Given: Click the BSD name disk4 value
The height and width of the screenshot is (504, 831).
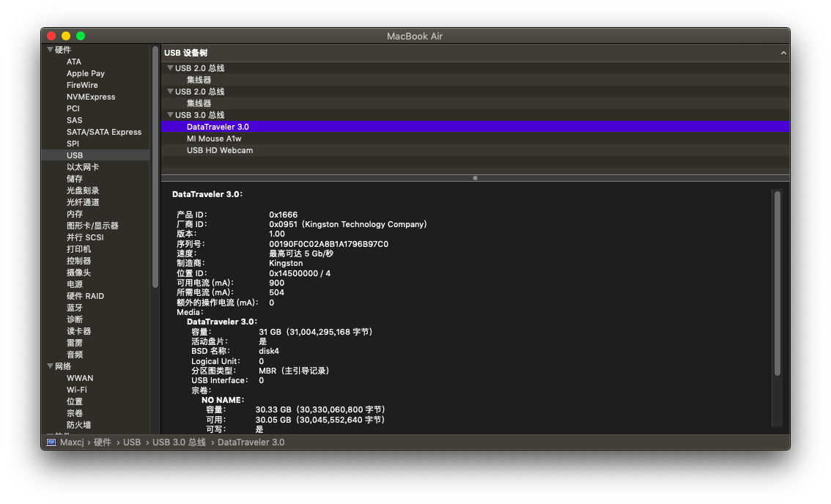Looking at the screenshot, I should 269,351.
